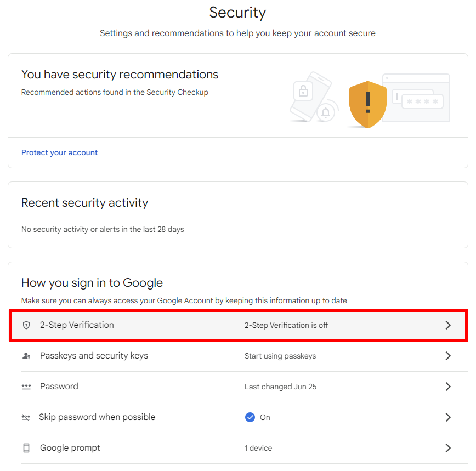Expand the 2-Step Verification row chevron

pos(448,325)
